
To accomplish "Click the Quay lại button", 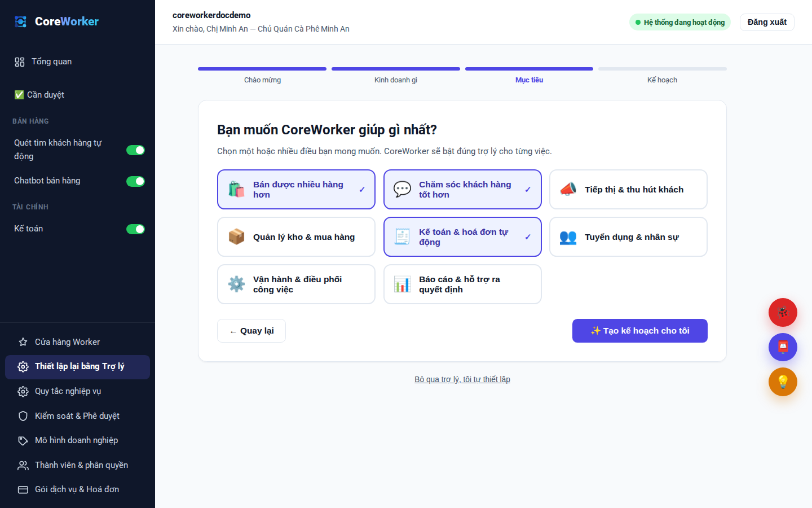I will click(251, 331).
